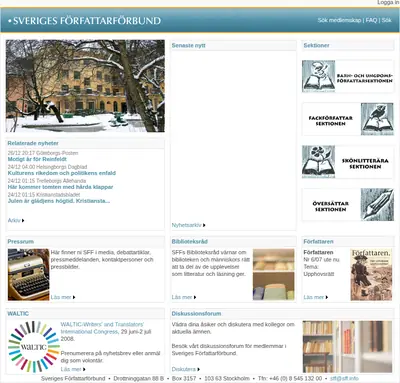
Task: Open Sök medlemskap link in header
Action: pos(339,20)
